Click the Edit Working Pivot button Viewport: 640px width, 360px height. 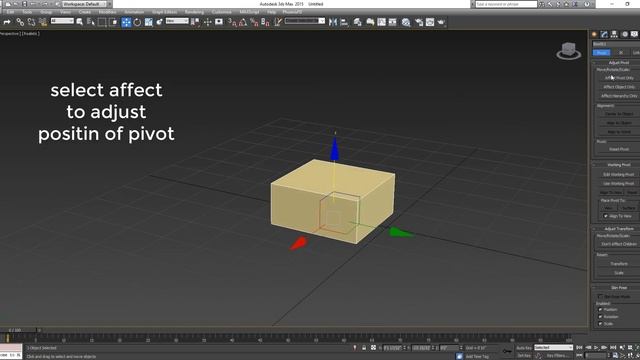(619, 175)
